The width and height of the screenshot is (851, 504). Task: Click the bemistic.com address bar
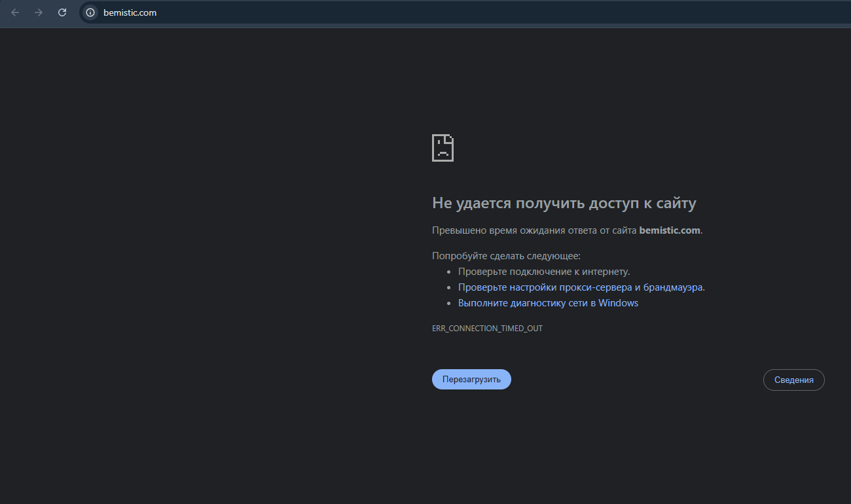(465, 12)
